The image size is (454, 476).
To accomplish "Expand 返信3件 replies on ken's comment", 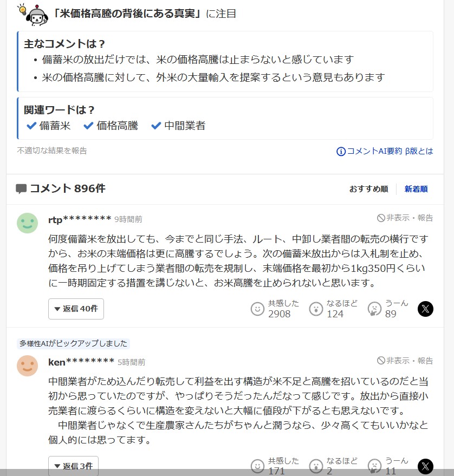I will point(74,466).
